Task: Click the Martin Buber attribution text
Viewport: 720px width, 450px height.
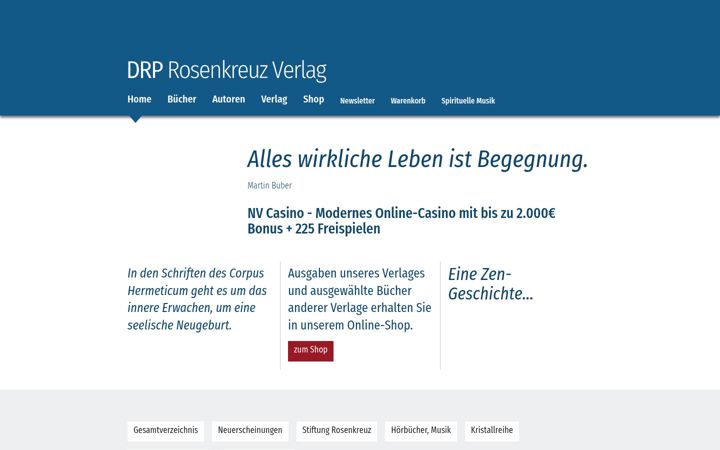Action: (270, 186)
